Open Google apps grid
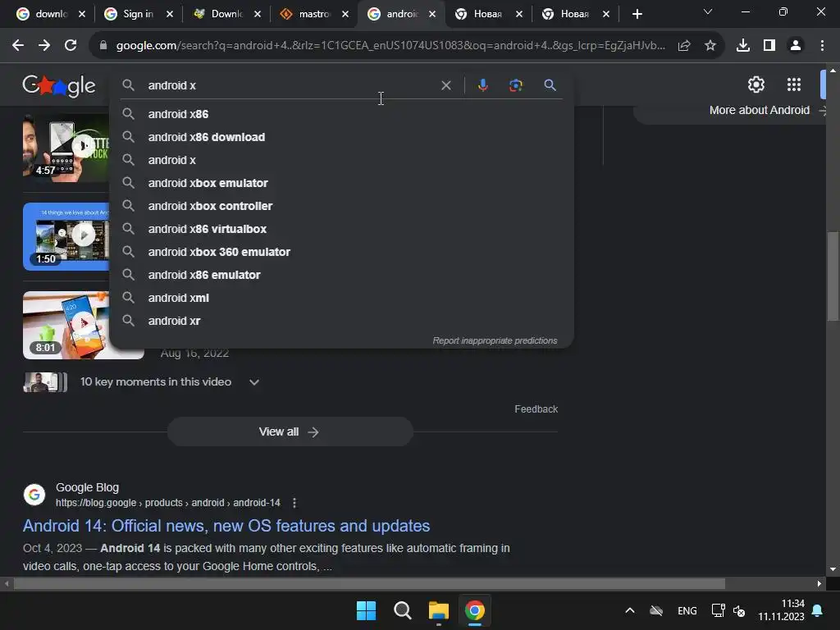The image size is (840, 630). (794, 84)
